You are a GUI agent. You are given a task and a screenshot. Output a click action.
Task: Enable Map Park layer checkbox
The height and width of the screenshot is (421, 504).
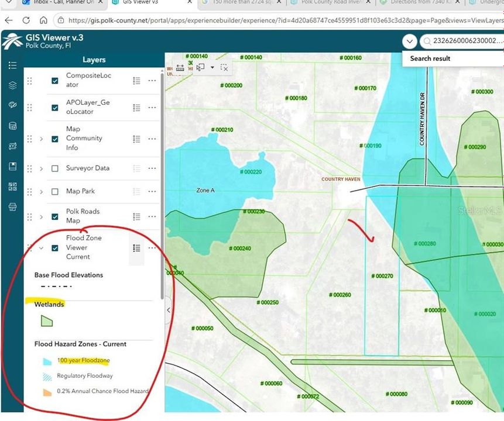coord(55,192)
